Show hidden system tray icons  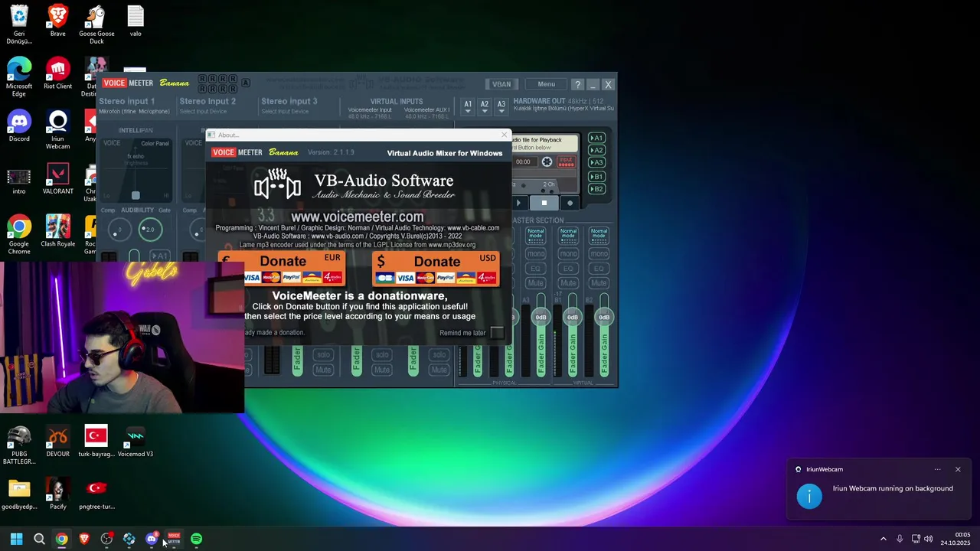coord(883,539)
